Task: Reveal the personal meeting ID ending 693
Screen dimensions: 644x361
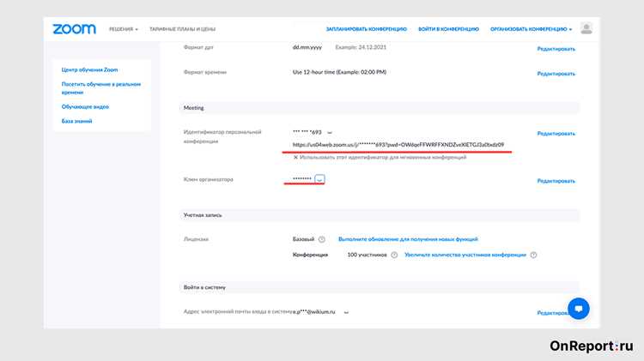Action: tap(330, 133)
